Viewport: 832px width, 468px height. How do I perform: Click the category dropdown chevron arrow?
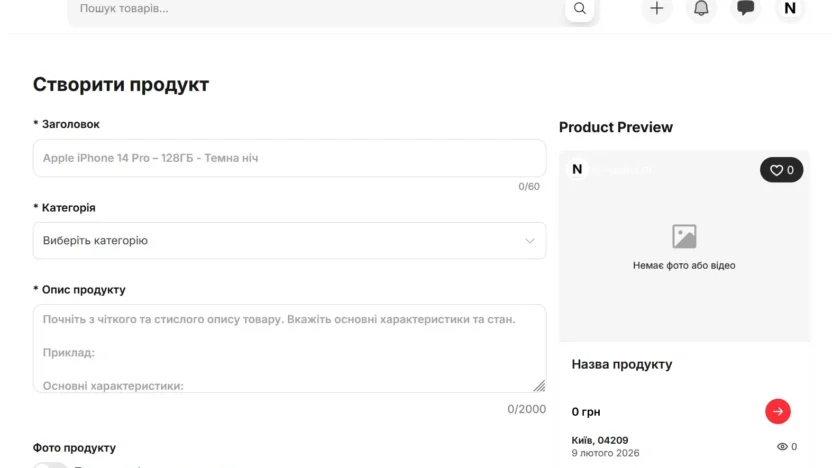click(530, 241)
